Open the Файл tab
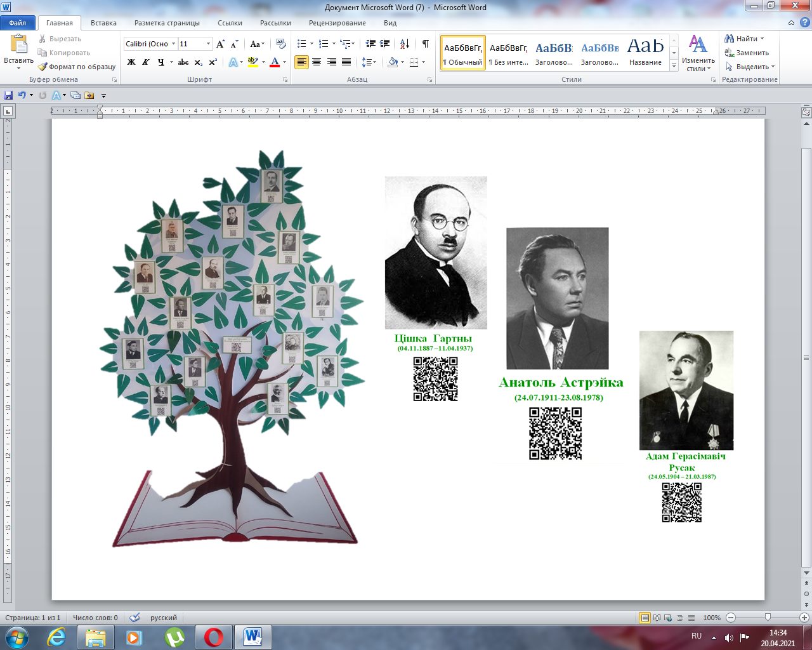This screenshot has width=812, height=650. 18,23
